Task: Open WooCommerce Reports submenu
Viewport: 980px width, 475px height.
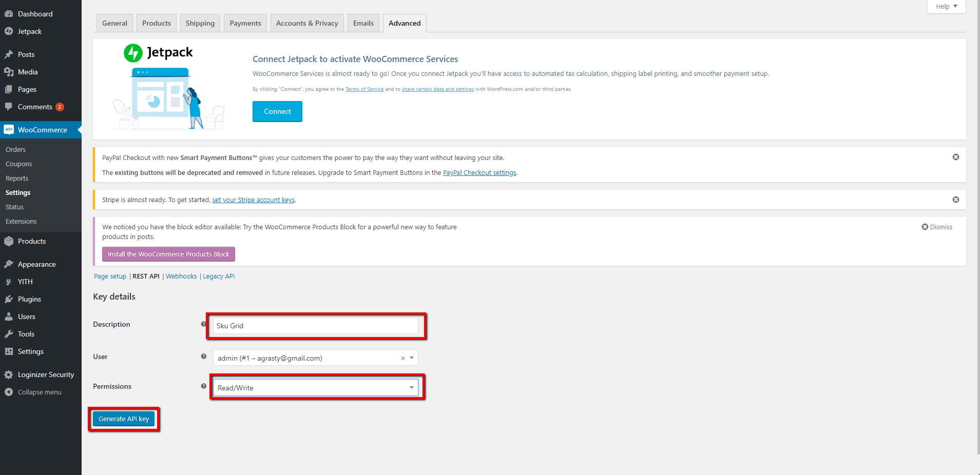Action: pos(17,178)
